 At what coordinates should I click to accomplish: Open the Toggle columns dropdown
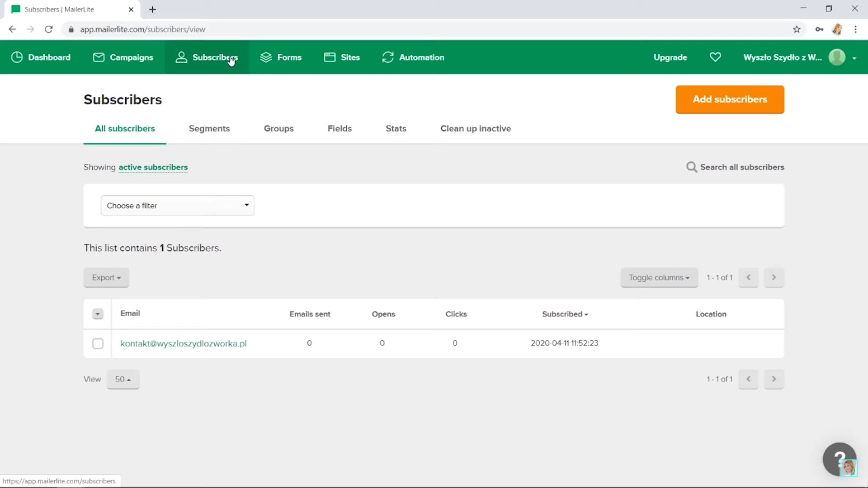coord(659,277)
